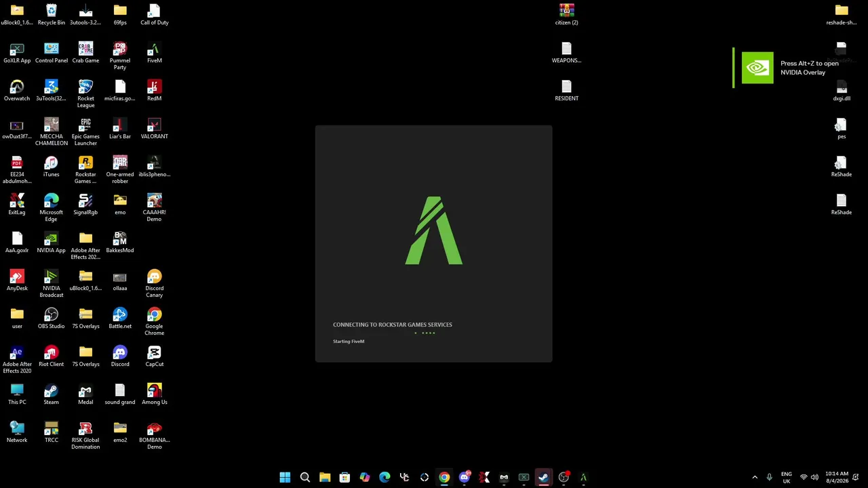Select the BakkesMod desktop icon
868x488 pixels.
(x=120, y=242)
